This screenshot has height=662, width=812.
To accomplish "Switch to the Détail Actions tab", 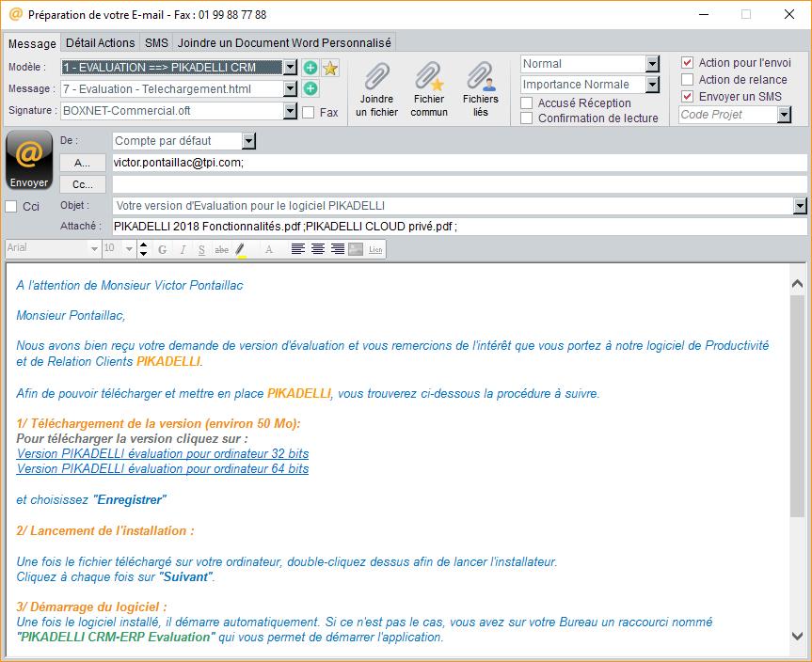I will coord(101,43).
